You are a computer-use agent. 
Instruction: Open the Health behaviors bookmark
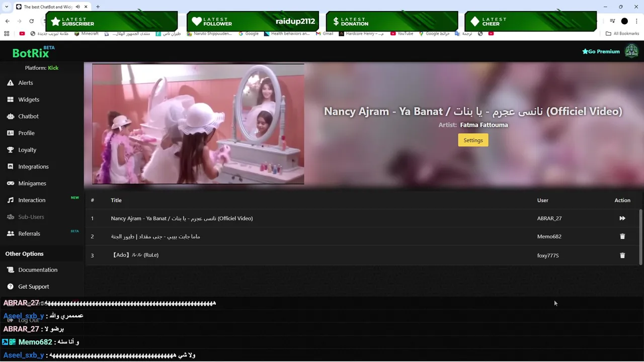click(x=287, y=34)
